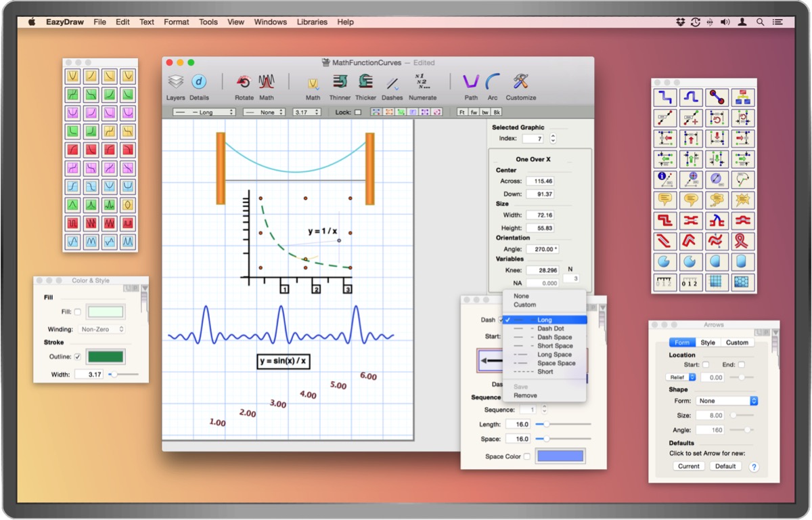Screen dimensions: 812x520
Task: Click the Numerate tool icon
Action: pos(422,83)
